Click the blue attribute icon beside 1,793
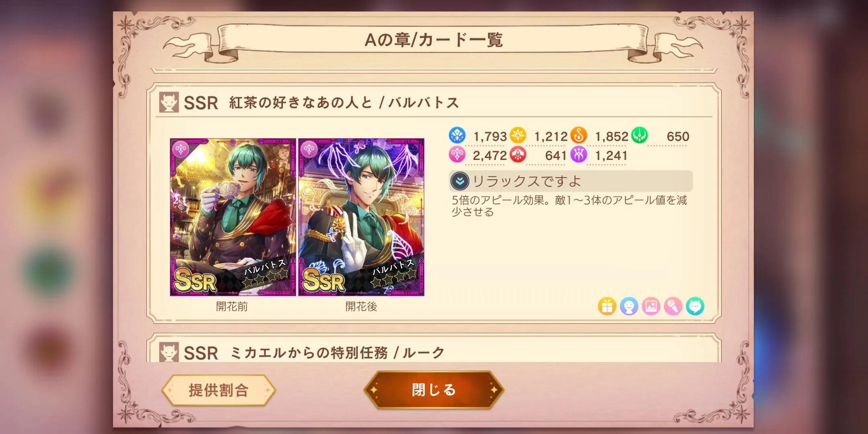 click(x=457, y=135)
